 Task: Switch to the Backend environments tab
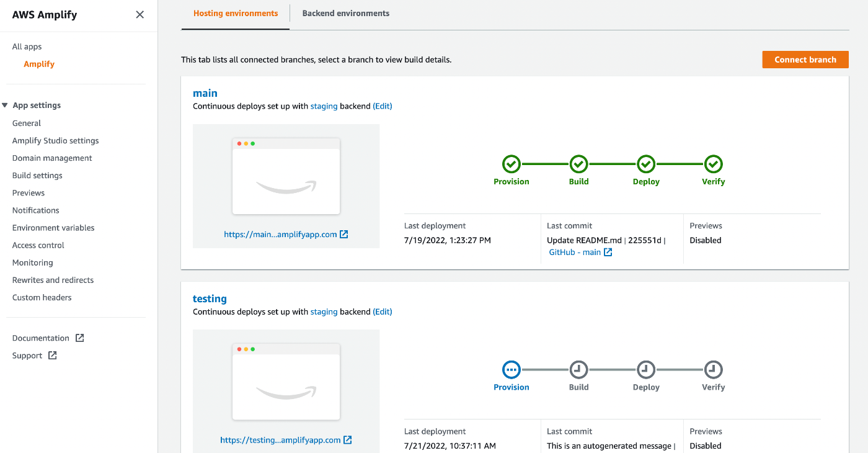click(346, 13)
